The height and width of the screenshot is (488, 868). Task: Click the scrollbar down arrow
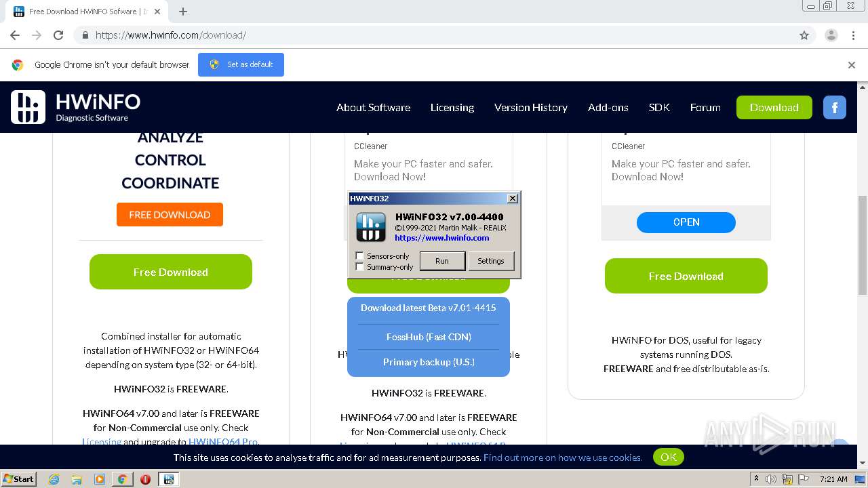point(863,464)
